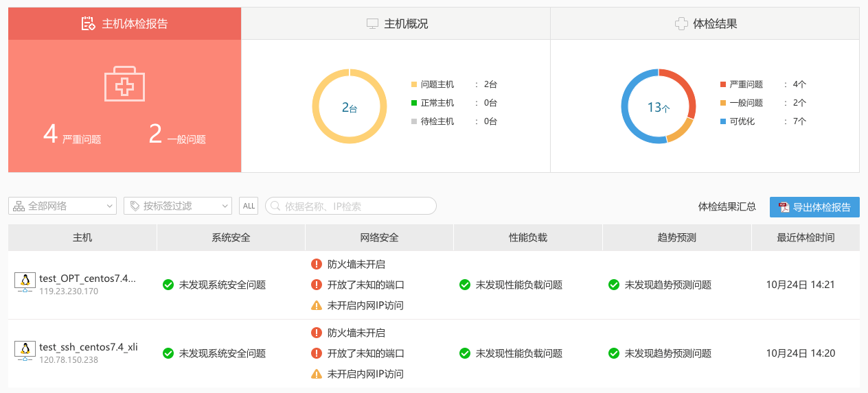Select the 体检结果 panel header

[x=705, y=24]
